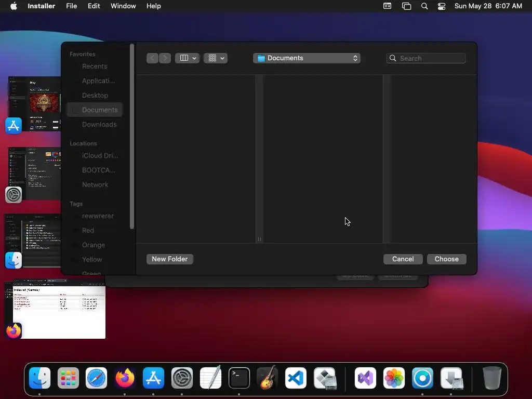Click the Firefox icon beside browser thumbnail
The height and width of the screenshot is (399, 532).
(x=14, y=331)
